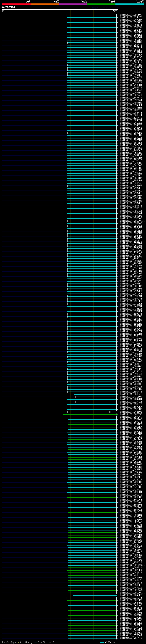Select hit label UniRef100_O59949
Image resolution: width=146 pixels, height=644 pixels.
point(131,417)
